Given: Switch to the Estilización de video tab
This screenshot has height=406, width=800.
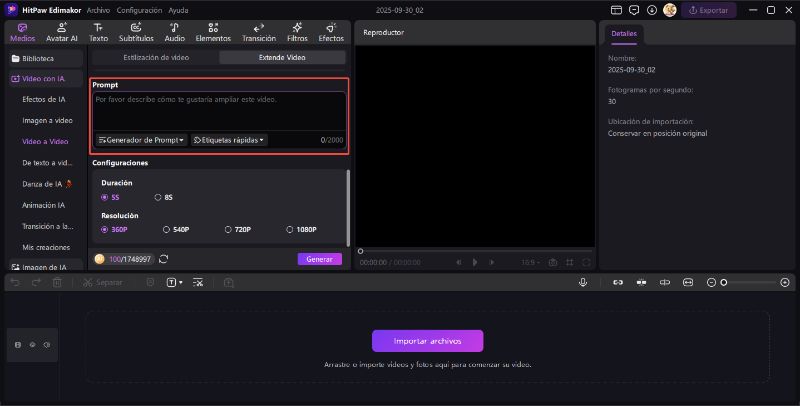Looking at the screenshot, I should (x=155, y=57).
